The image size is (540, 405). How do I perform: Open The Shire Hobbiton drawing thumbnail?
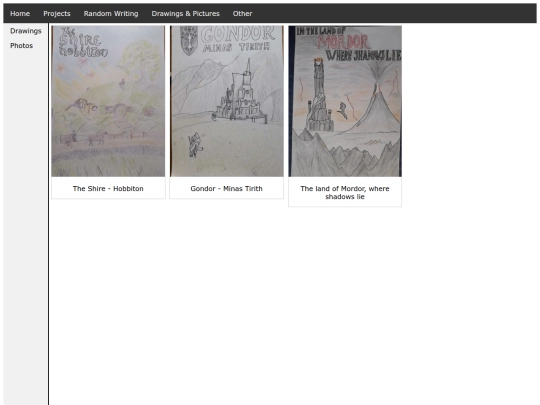tap(108, 101)
